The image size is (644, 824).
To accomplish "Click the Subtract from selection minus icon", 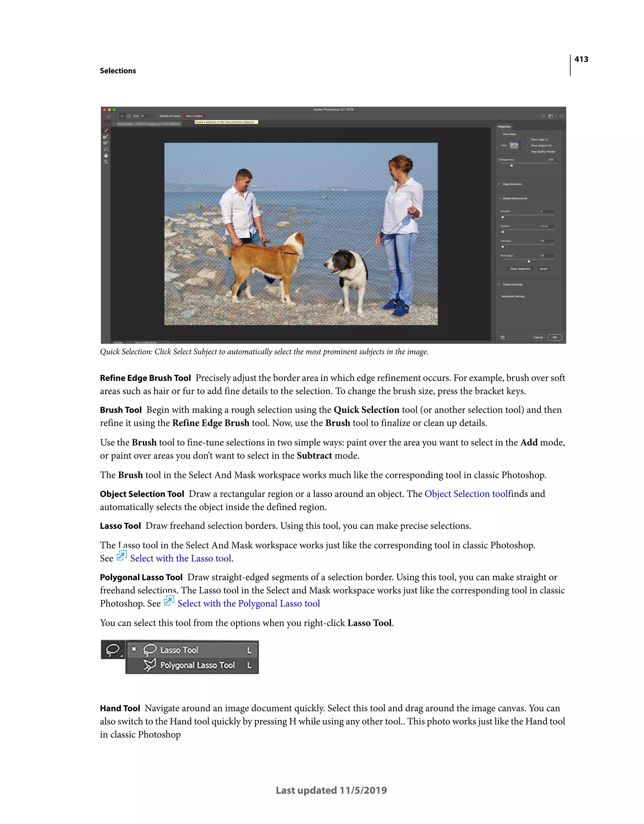I will coord(129,116).
